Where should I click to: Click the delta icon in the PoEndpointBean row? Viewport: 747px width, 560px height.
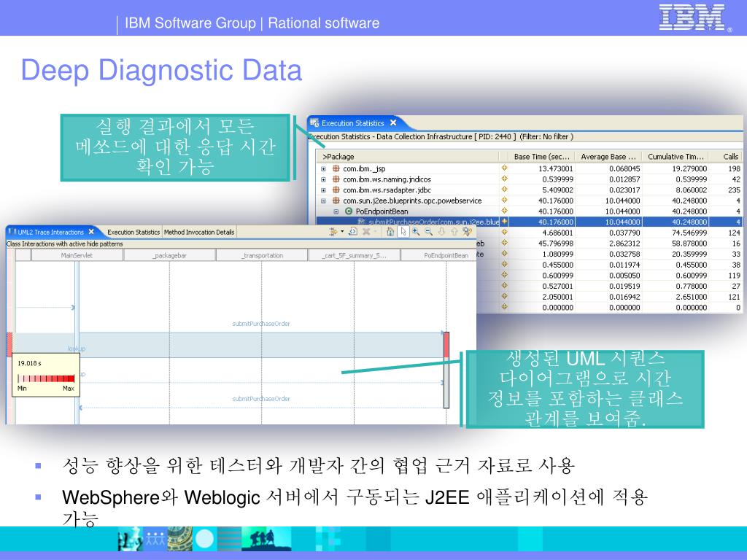tap(504, 211)
